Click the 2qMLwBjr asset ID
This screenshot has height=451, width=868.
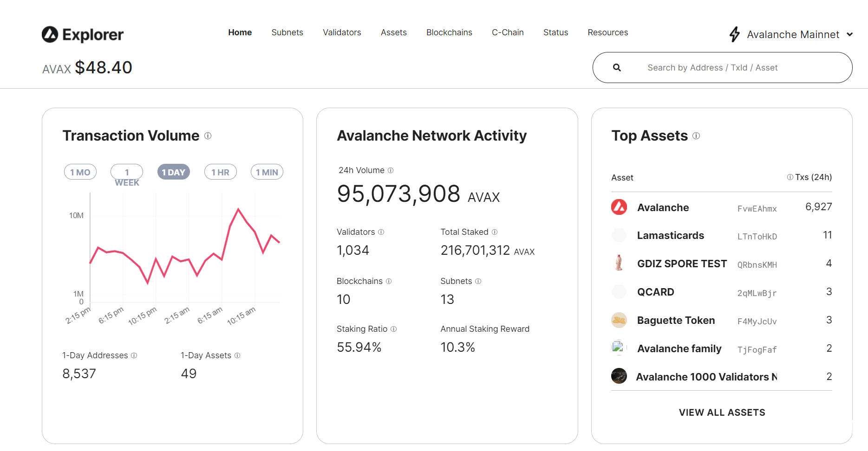point(757,293)
